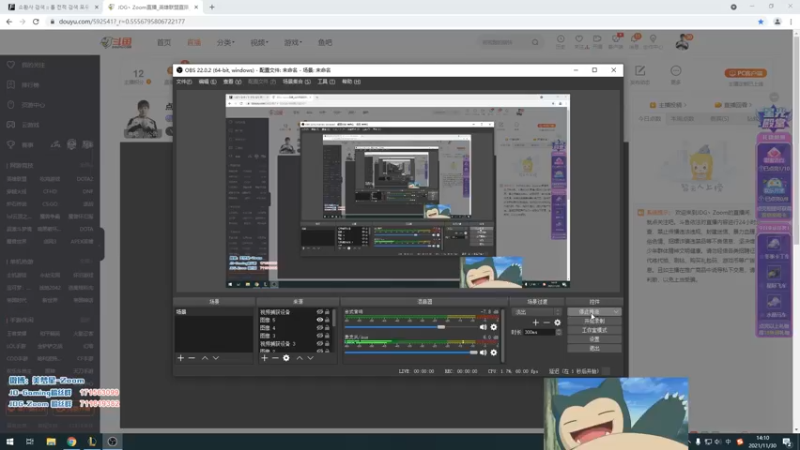This screenshot has height=450, width=800.
Task: Open Douyu followed heart icon in header
Action: pos(579,41)
